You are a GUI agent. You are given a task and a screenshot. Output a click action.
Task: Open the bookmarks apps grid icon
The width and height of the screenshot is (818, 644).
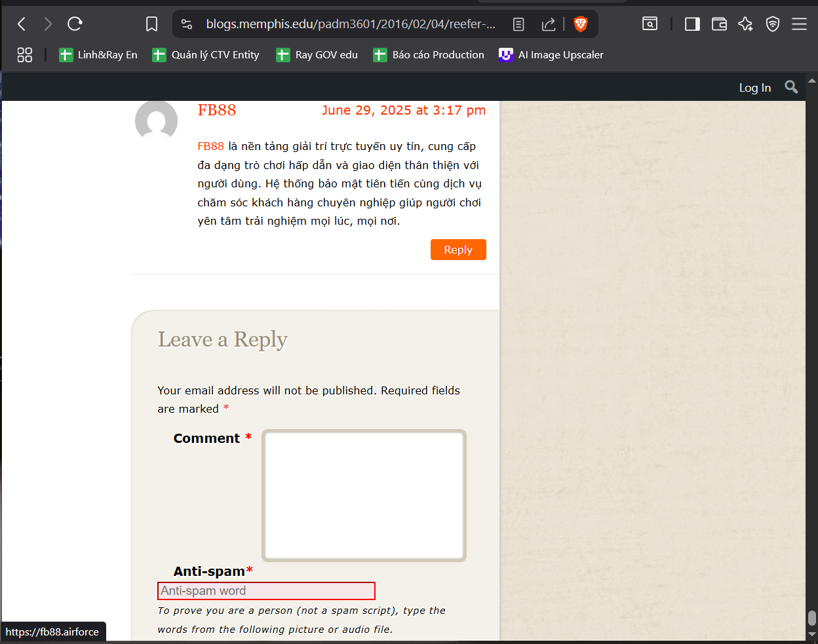pyautogui.click(x=24, y=55)
